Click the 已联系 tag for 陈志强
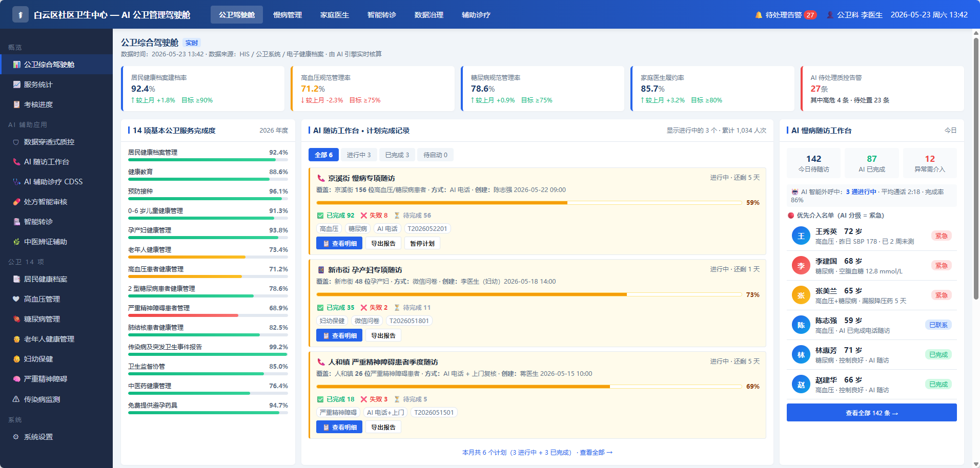Image resolution: width=980 pixels, height=468 pixels. (x=938, y=325)
